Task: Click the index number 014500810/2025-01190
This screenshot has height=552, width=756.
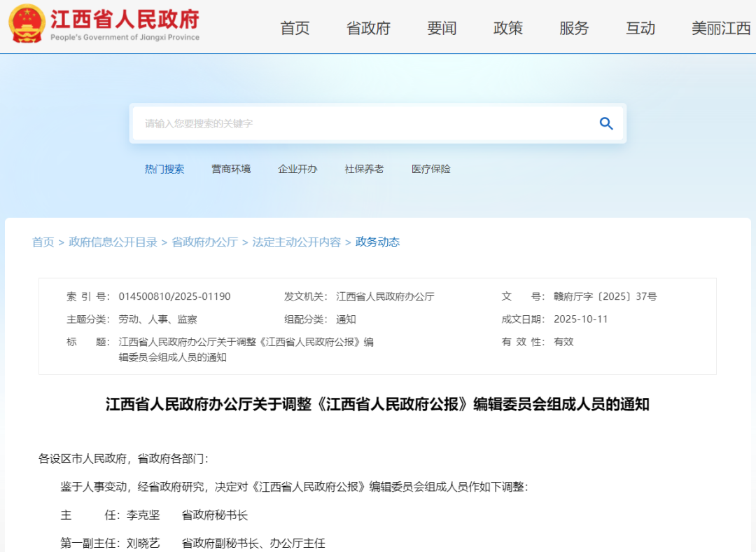Action: tap(174, 296)
